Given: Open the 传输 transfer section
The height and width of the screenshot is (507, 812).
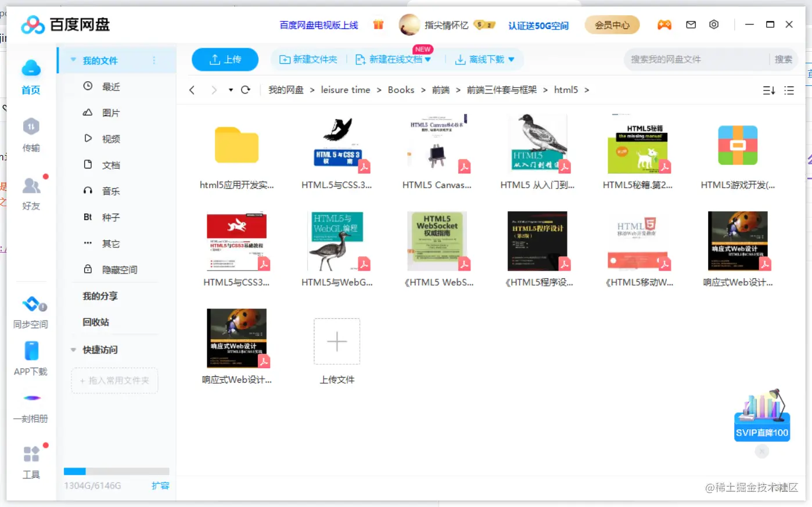Looking at the screenshot, I should click(x=31, y=135).
